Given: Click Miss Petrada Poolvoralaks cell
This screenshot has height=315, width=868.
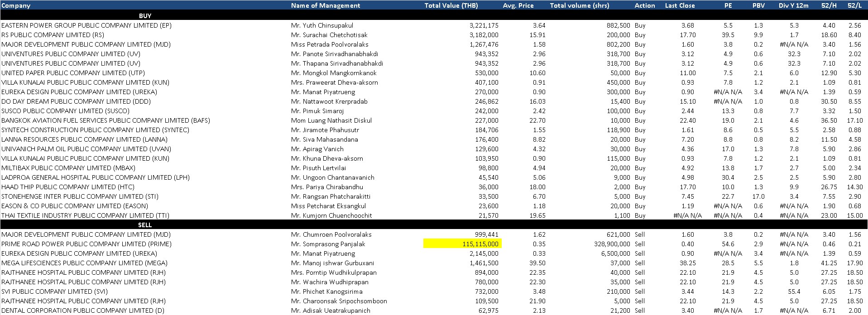Looking at the screenshot, I should click(x=330, y=44).
